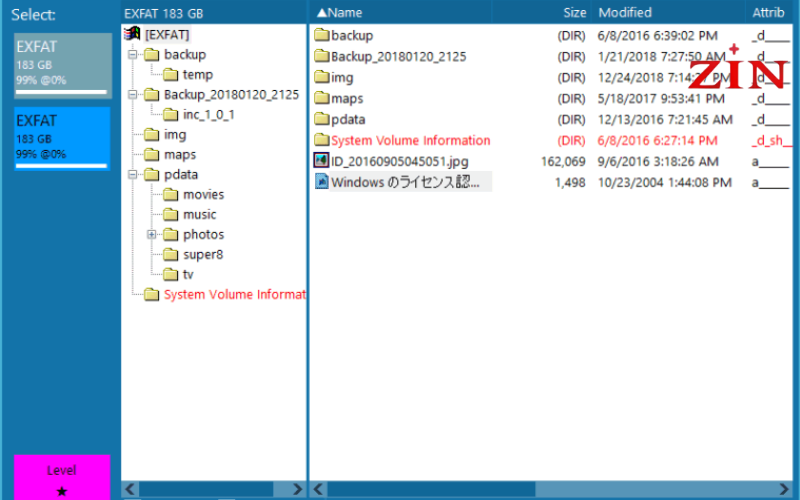Sort by the Name column header
The height and width of the screenshot is (500, 800).
coord(400,12)
